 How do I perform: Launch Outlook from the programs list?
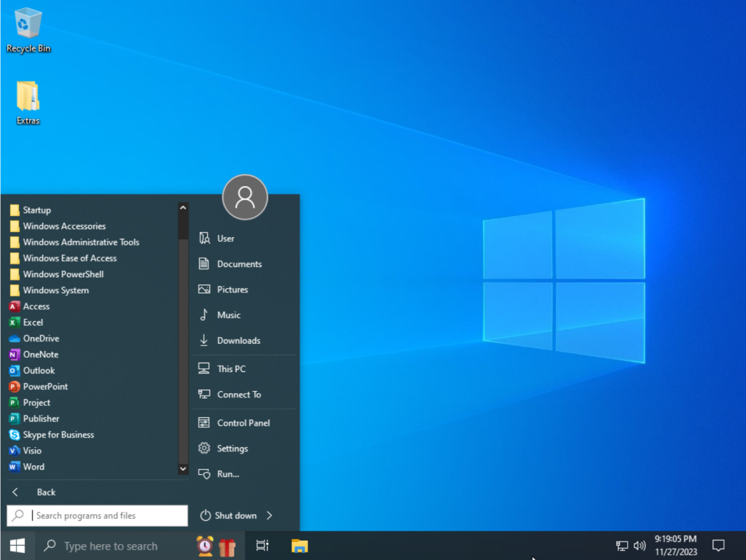pos(38,370)
